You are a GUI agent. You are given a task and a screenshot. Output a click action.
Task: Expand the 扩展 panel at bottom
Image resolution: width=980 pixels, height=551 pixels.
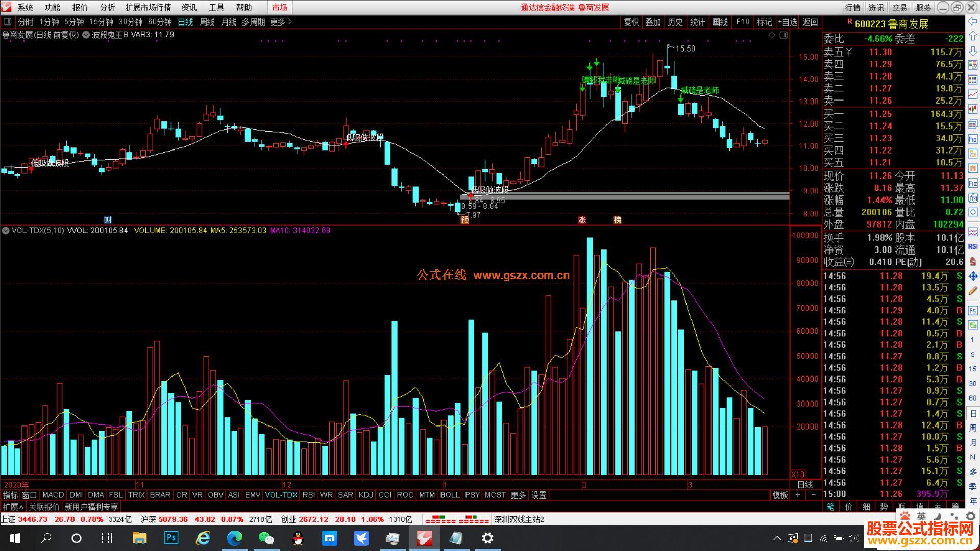pyautogui.click(x=13, y=507)
